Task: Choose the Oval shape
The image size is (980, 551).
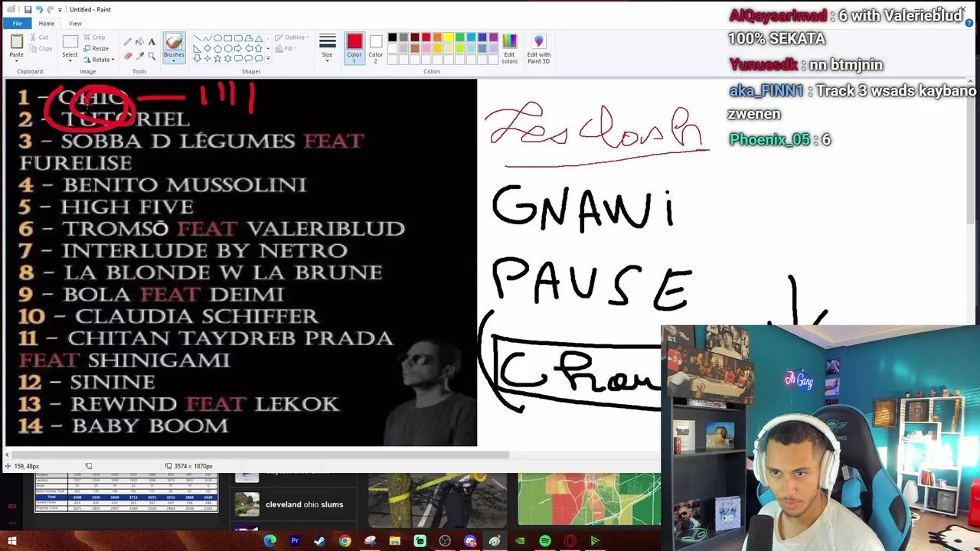Action: tap(217, 37)
